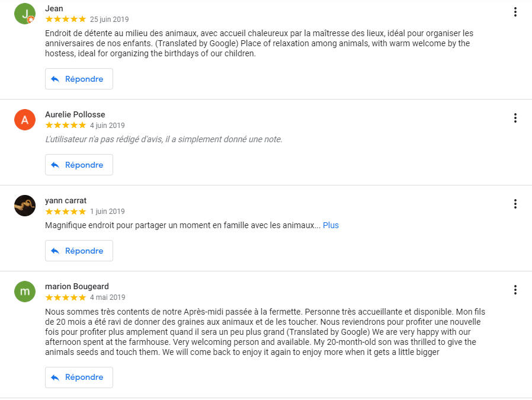
Task: Click Jean's green profile avatar
Action: tap(25, 14)
